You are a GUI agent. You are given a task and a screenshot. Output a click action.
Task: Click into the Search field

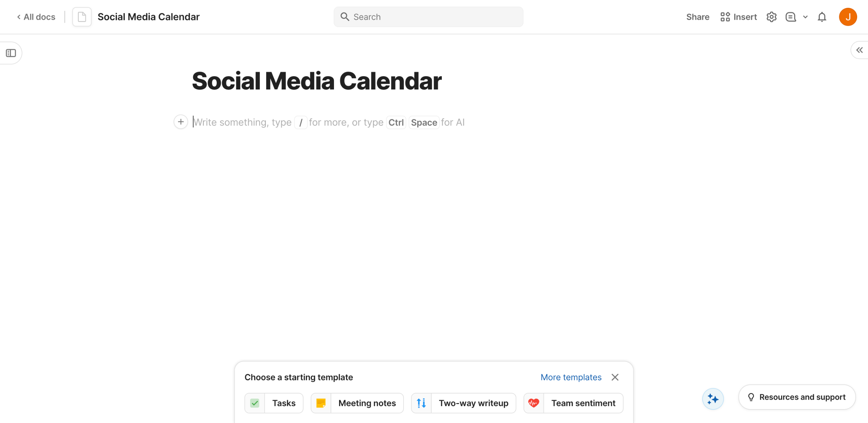click(x=428, y=17)
